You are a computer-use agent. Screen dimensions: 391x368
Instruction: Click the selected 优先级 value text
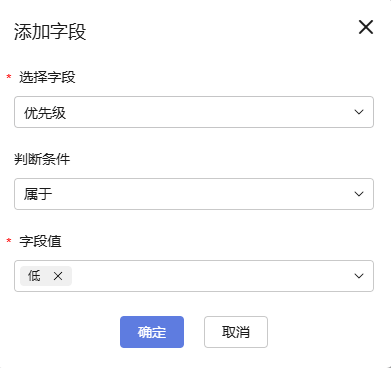(45, 113)
